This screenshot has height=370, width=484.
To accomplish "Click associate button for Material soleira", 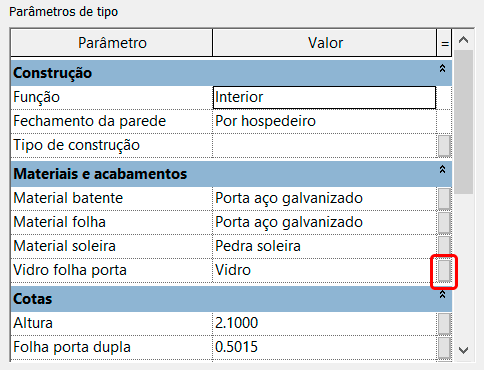I will (x=444, y=246).
